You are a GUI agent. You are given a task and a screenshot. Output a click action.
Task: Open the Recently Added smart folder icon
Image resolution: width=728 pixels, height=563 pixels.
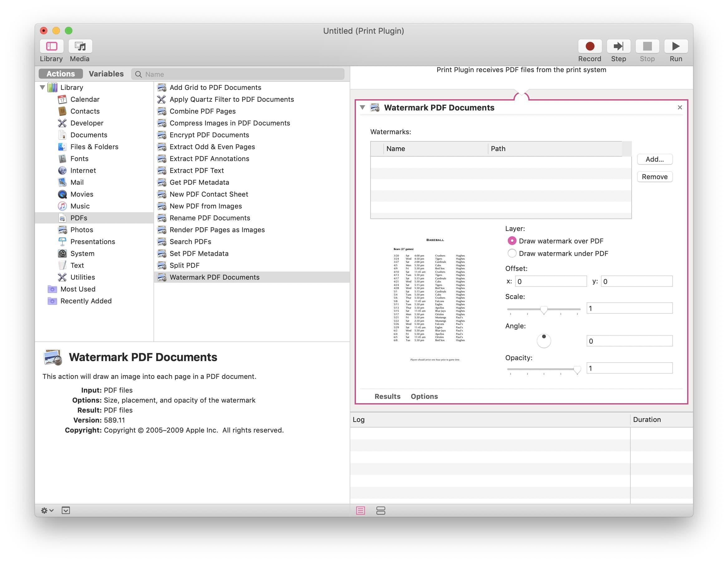[x=52, y=301]
